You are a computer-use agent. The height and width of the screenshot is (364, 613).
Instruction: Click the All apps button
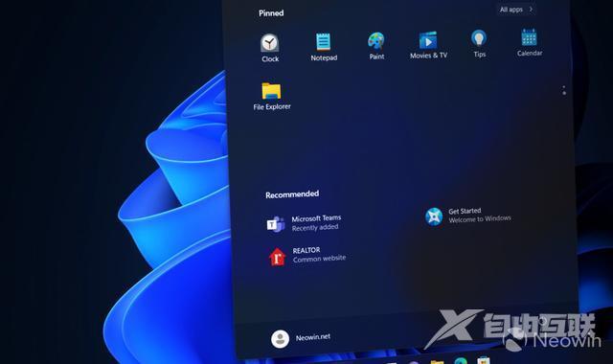pos(516,10)
